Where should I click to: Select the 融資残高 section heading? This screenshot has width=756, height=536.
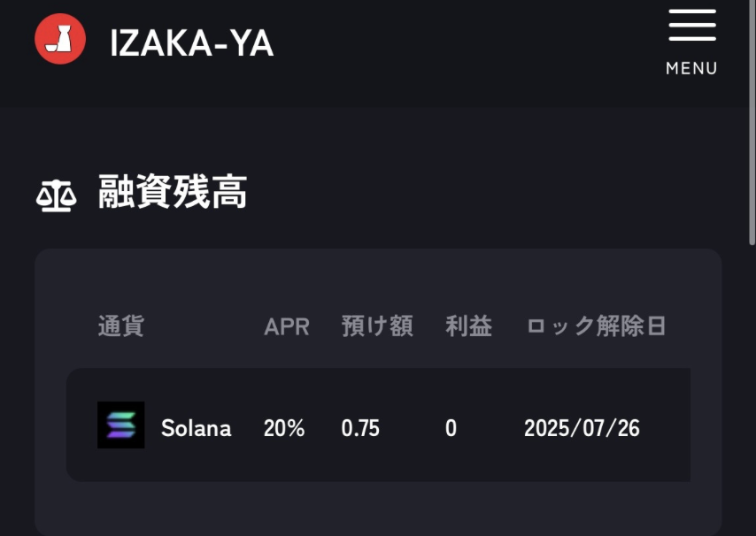pos(173,192)
